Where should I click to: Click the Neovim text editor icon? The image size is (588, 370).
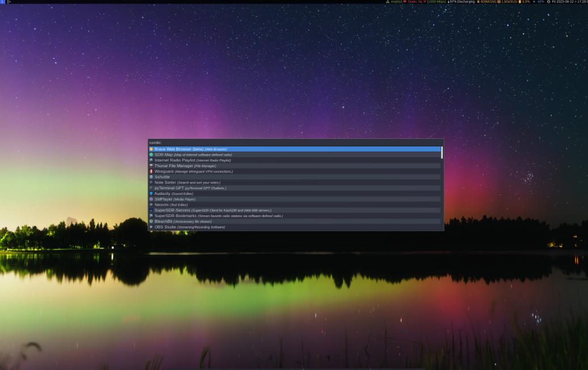click(x=151, y=205)
